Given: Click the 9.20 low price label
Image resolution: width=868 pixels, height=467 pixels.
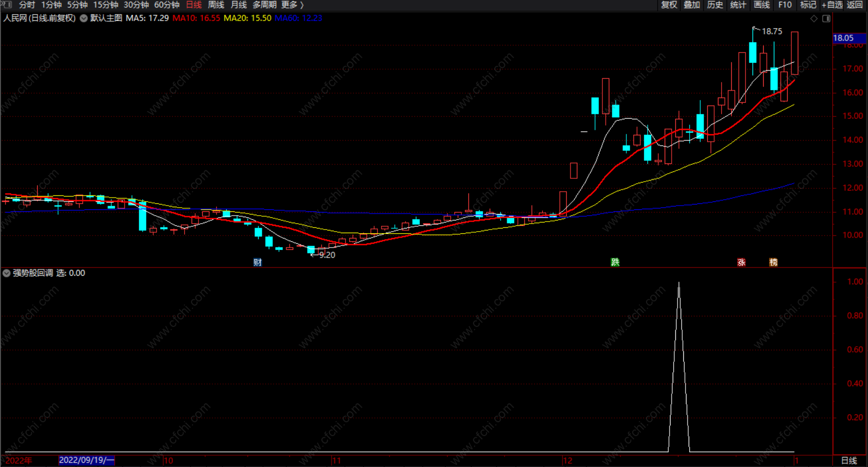Looking at the screenshot, I should [327, 255].
